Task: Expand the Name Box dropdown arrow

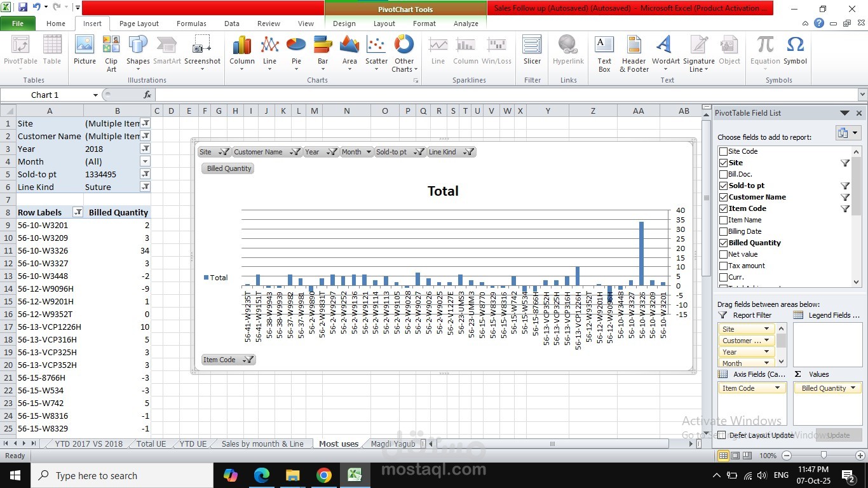Action: 95,95
